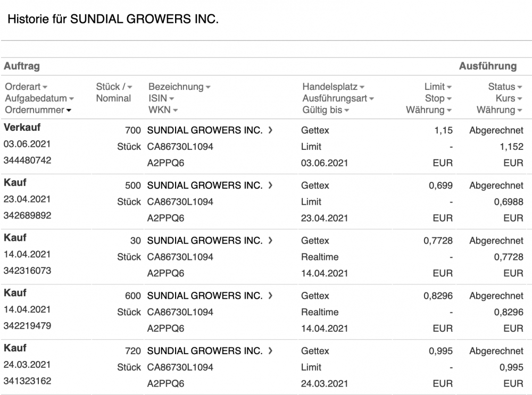Open SUNDIAL GROWERS link in 500 Stück row
This screenshot has width=532, height=395.
click(204, 186)
